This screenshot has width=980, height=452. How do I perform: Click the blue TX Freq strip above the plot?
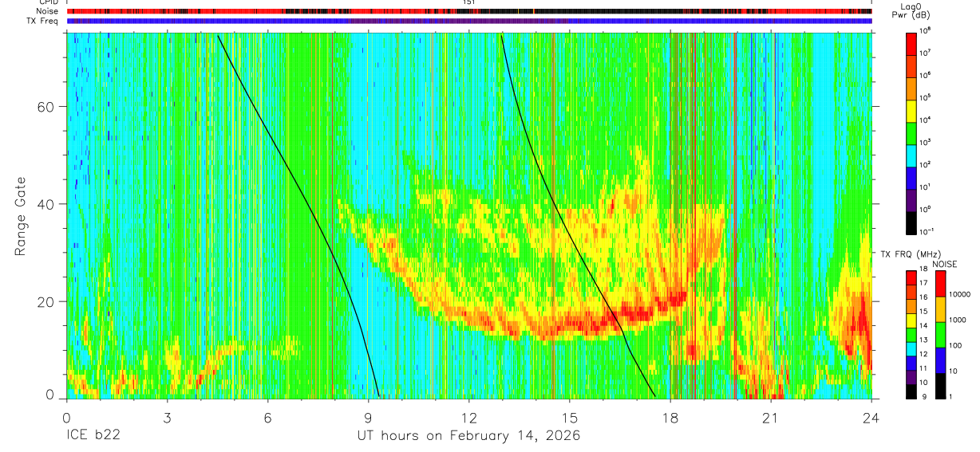point(469,21)
